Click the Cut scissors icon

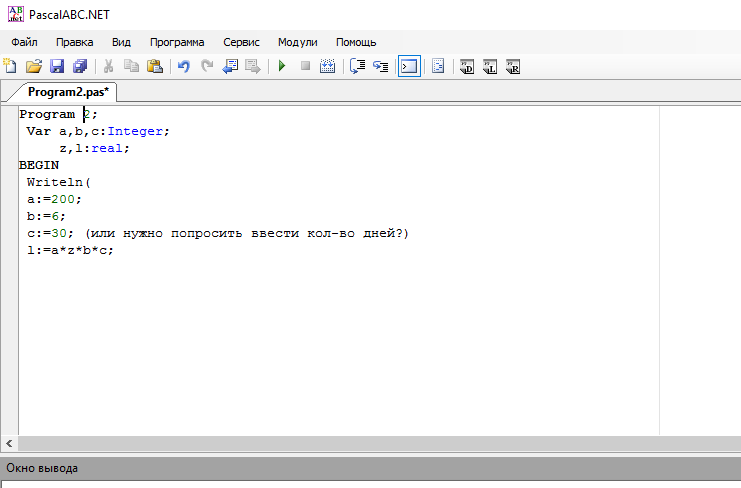(108, 67)
